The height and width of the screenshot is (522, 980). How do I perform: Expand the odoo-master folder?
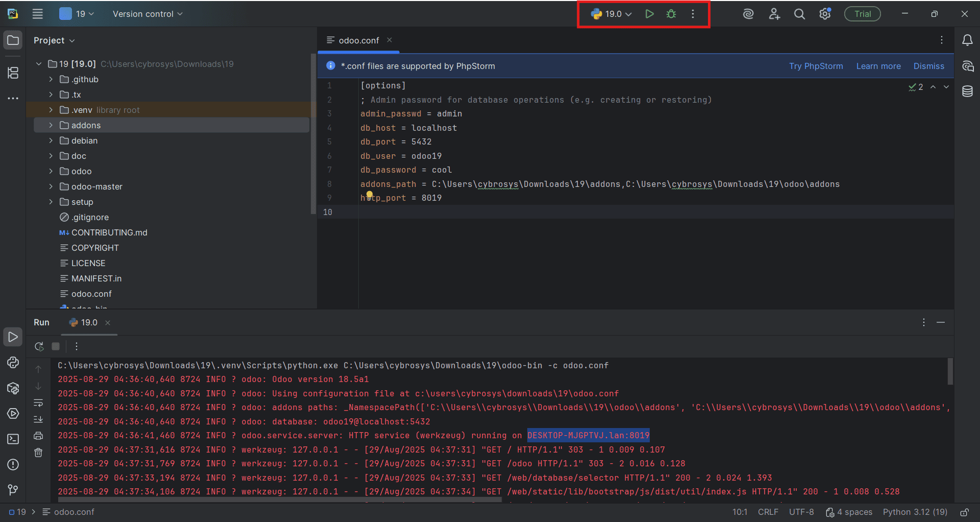point(51,186)
